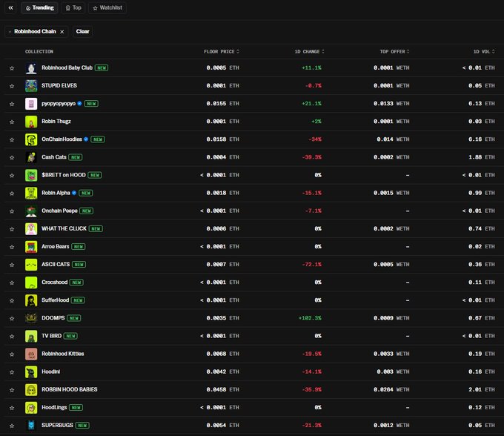
Task: Star OnChainHoodies to watchlist
Action: (12, 139)
